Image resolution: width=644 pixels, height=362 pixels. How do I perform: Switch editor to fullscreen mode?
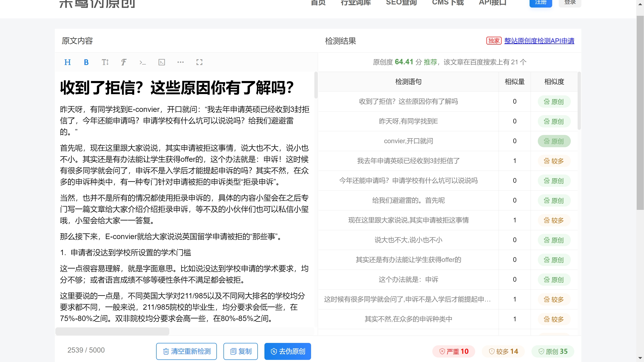pos(199,62)
